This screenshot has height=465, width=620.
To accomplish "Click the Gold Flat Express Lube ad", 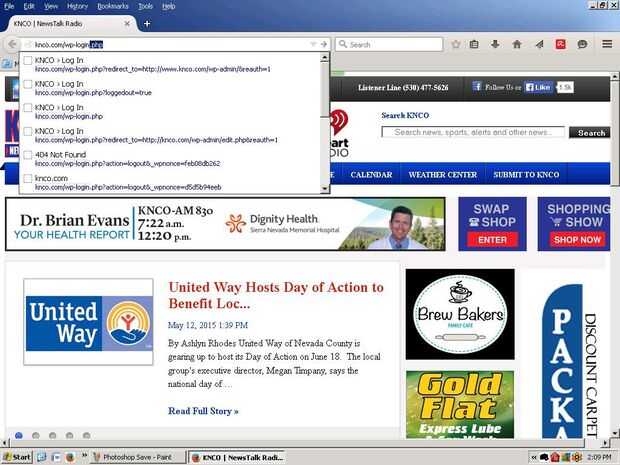I will (460, 405).
